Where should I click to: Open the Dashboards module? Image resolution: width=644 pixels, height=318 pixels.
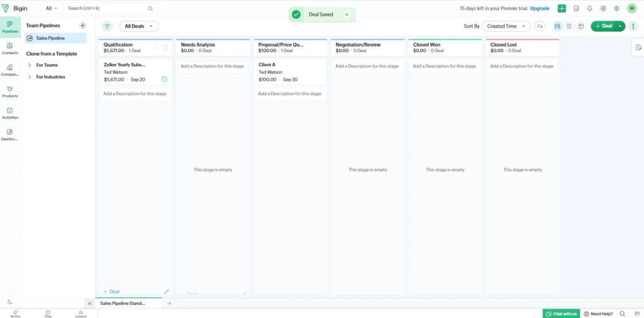(10, 135)
